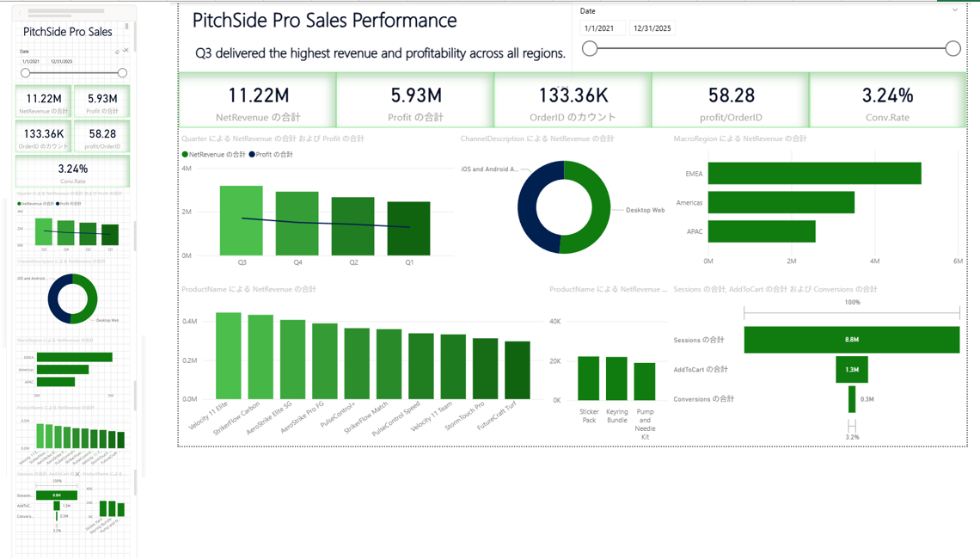Click the right handle of Date slider
980x560 pixels.
point(952,48)
